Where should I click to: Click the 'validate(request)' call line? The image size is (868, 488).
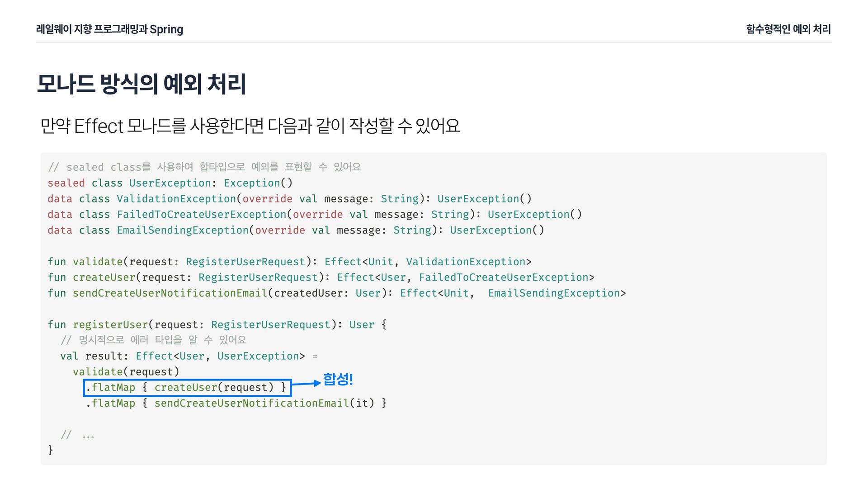click(126, 372)
